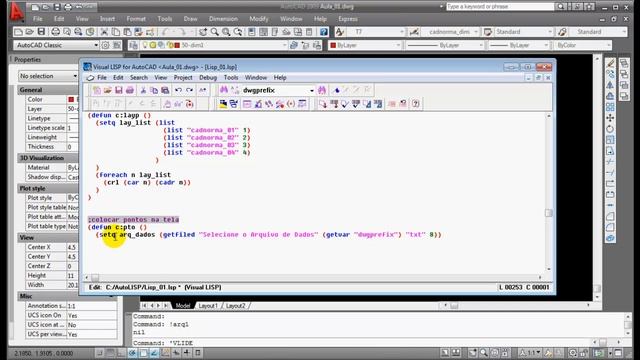640x360 pixels.
Task: Open Layer Properties Manager icon
Action: tap(133, 45)
